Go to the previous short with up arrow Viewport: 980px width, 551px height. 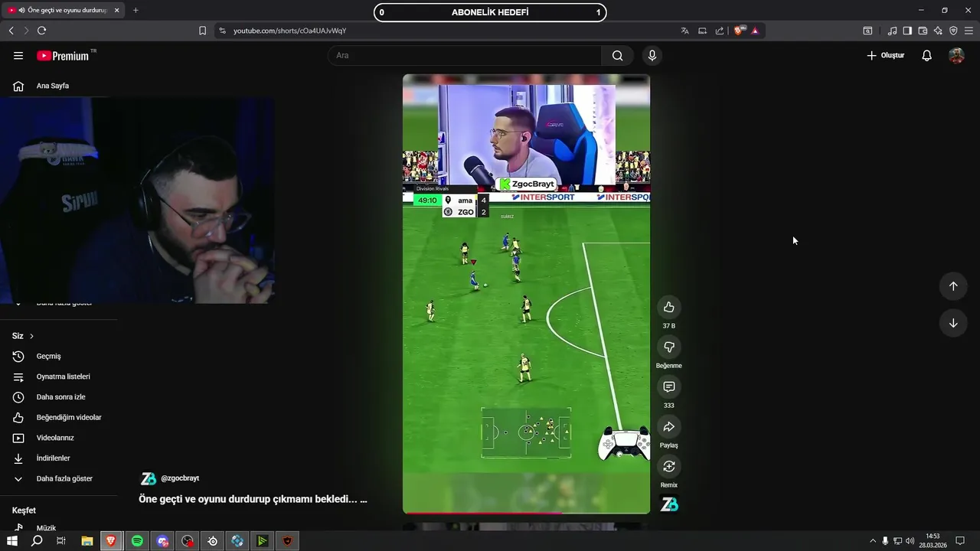(953, 286)
